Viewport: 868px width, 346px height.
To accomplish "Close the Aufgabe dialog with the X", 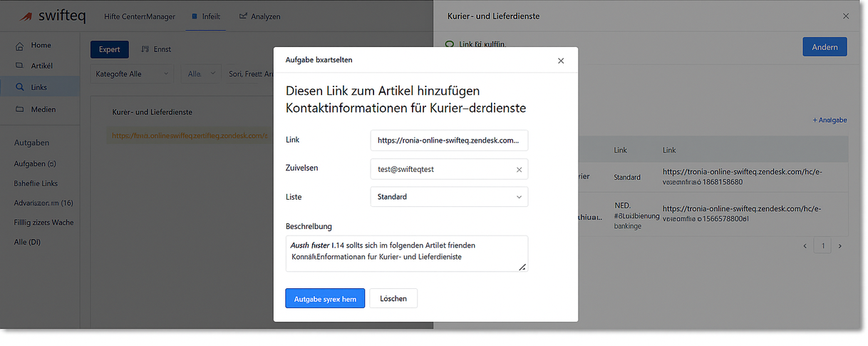I will [x=561, y=61].
